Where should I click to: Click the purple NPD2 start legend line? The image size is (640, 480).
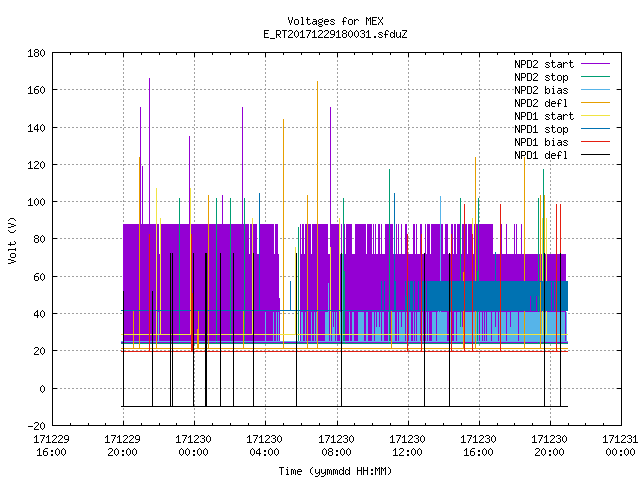click(596, 64)
